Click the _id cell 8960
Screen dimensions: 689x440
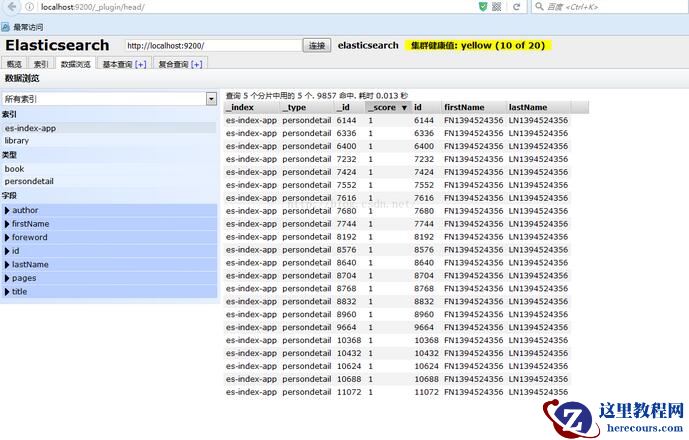pyautogui.click(x=346, y=315)
